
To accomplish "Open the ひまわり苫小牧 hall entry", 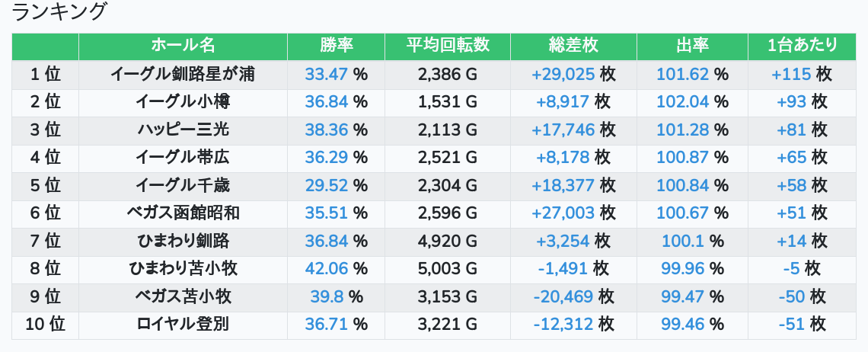I will coord(183,269).
